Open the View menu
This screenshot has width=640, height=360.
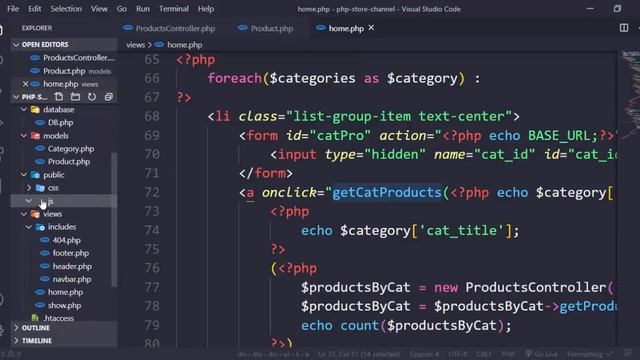[99, 9]
